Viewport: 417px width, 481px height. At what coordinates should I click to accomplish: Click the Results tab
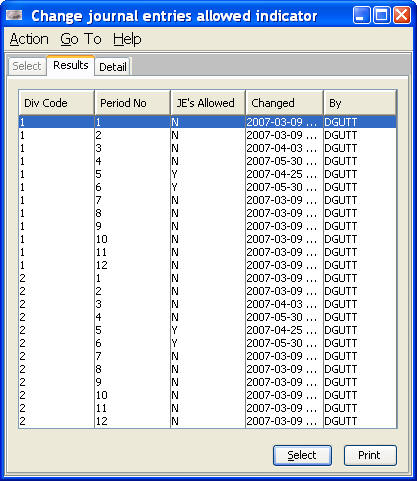(71, 65)
